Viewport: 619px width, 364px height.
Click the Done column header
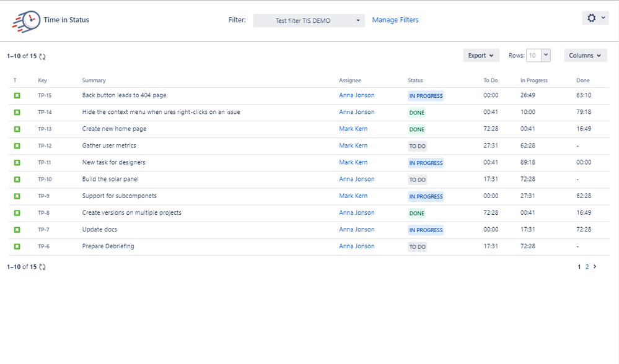582,80
